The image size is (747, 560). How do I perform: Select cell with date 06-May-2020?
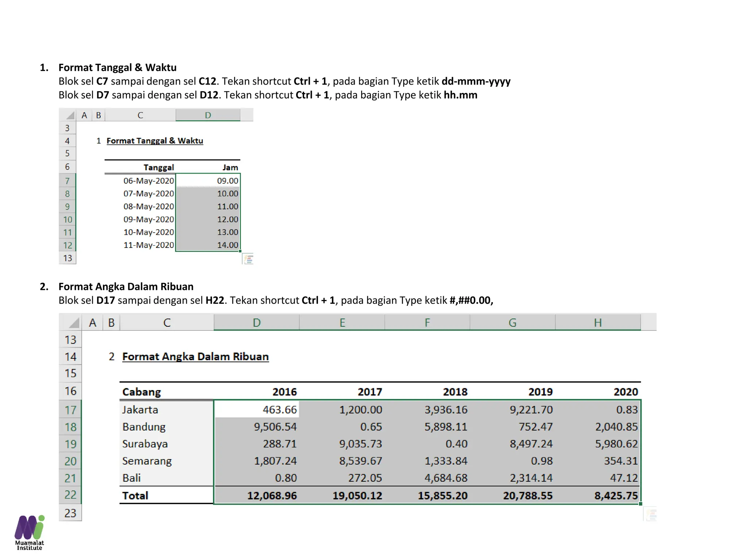pos(148,181)
